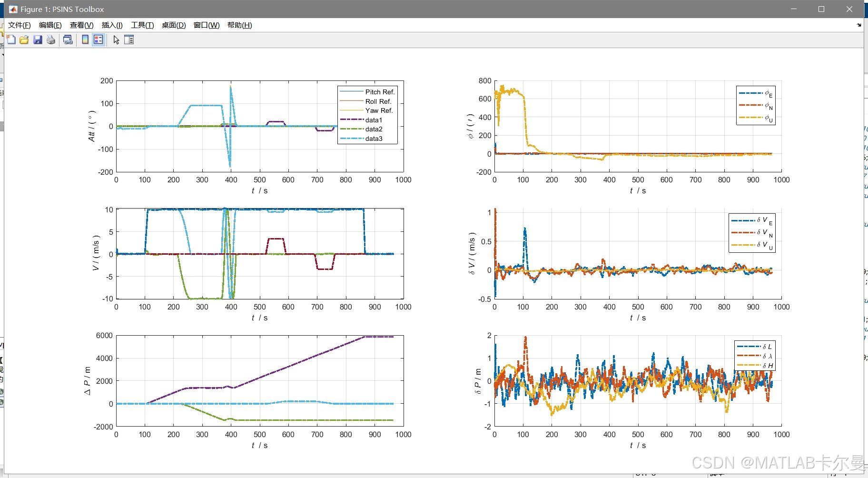The width and height of the screenshot is (868, 478).
Task: Select the Yaw Ref. legend entry
Action: click(367, 110)
